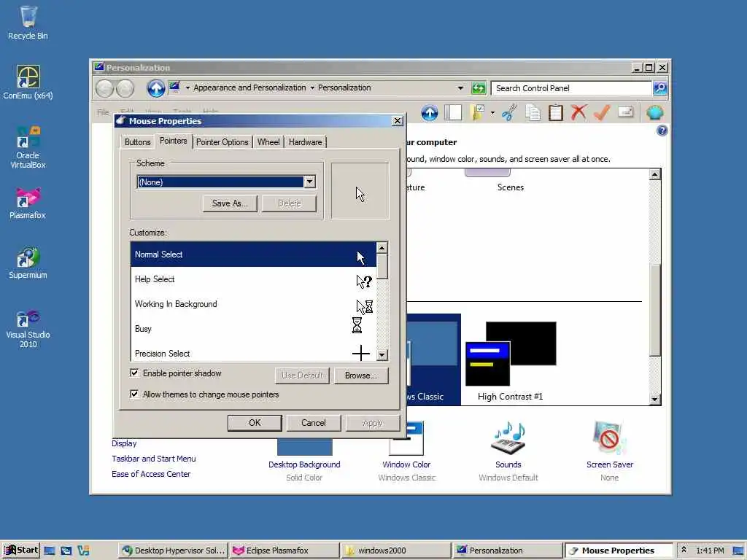
Task: Open the Window Color link
Action: 406,464
